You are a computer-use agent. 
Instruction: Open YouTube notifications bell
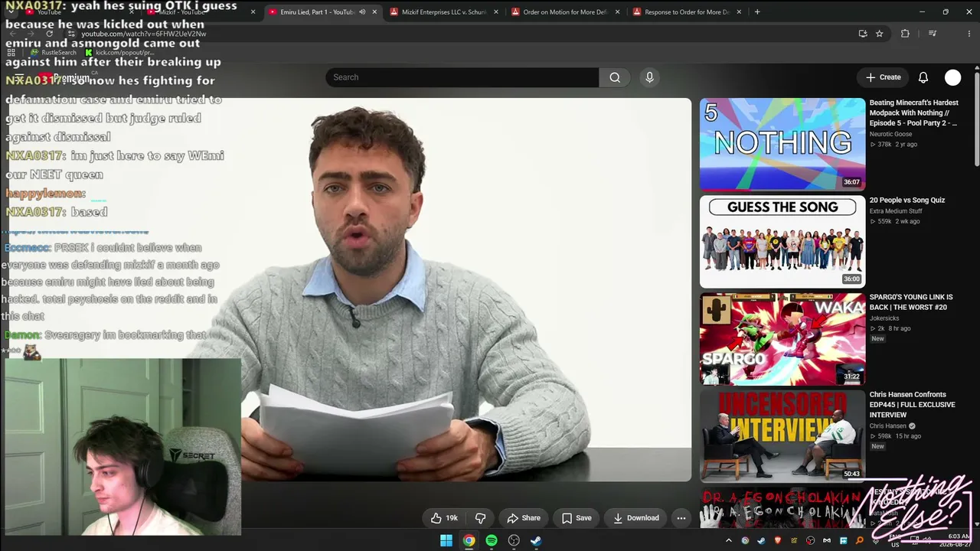click(923, 77)
